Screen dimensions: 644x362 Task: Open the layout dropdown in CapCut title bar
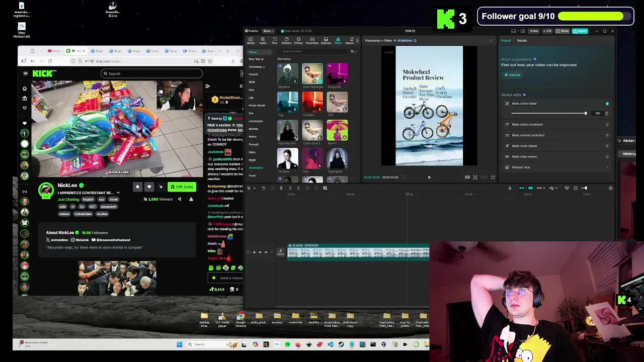pos(515,31)
